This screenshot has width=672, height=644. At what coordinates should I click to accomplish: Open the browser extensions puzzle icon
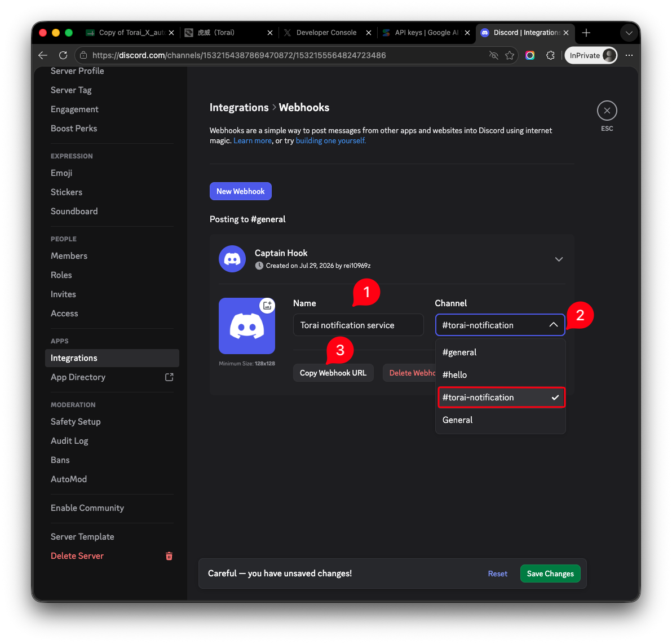[x=550, y=55]
